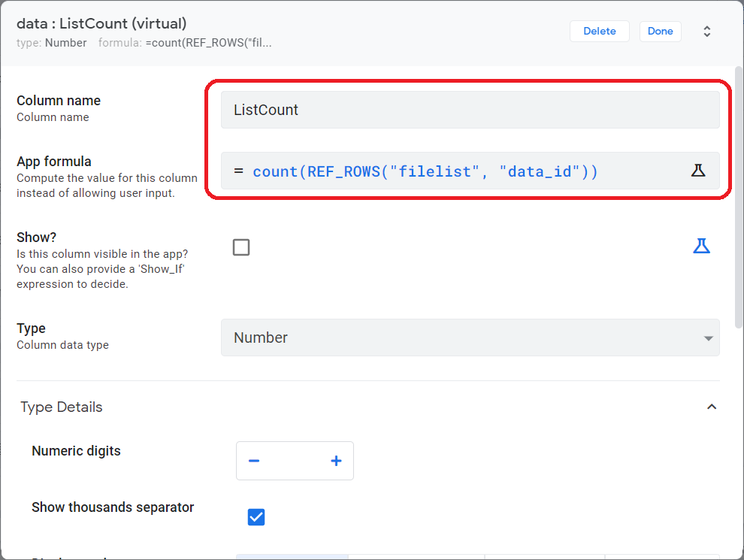The image size is (744, 560).
Task: Click the 'Numeric digits' label
Action: 77,451
